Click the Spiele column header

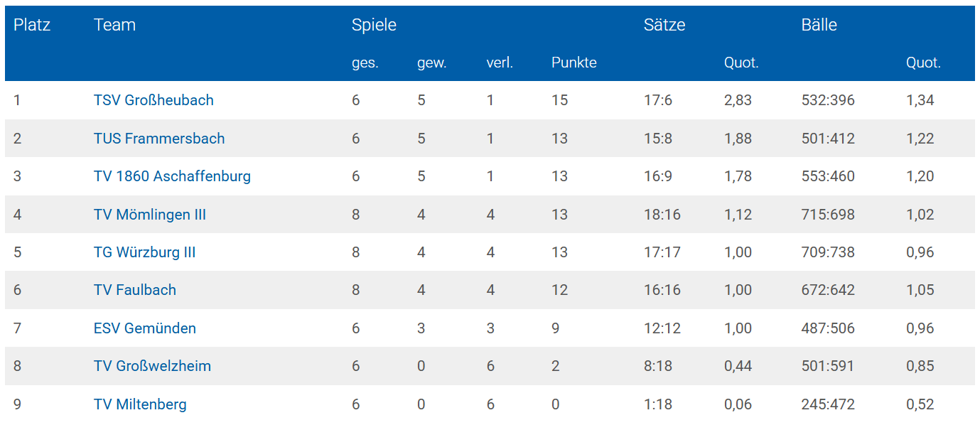(x=374, y=25)
